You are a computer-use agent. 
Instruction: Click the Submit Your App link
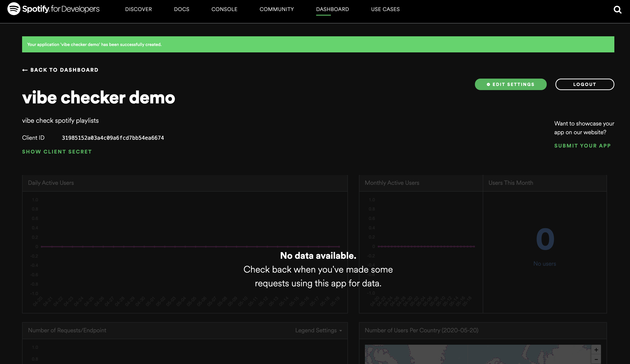pyautogui.click(x=582, y=146)
